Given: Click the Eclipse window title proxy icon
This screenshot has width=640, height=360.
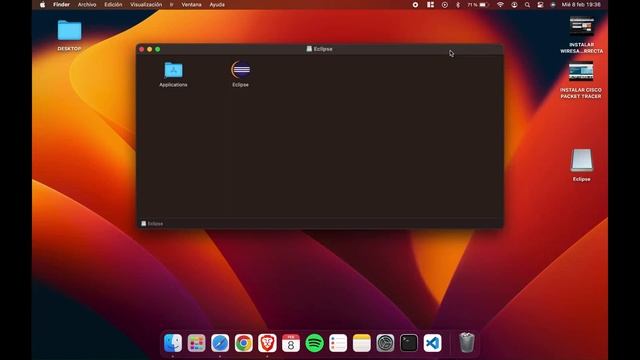Looking at the screenshot, I should coord(309,49).
